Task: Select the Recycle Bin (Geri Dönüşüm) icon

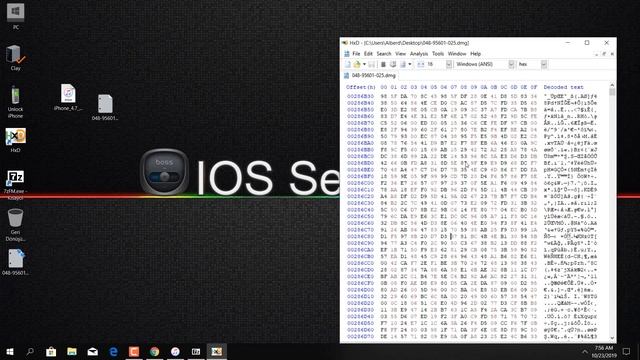Action: (x=16, y=224)
